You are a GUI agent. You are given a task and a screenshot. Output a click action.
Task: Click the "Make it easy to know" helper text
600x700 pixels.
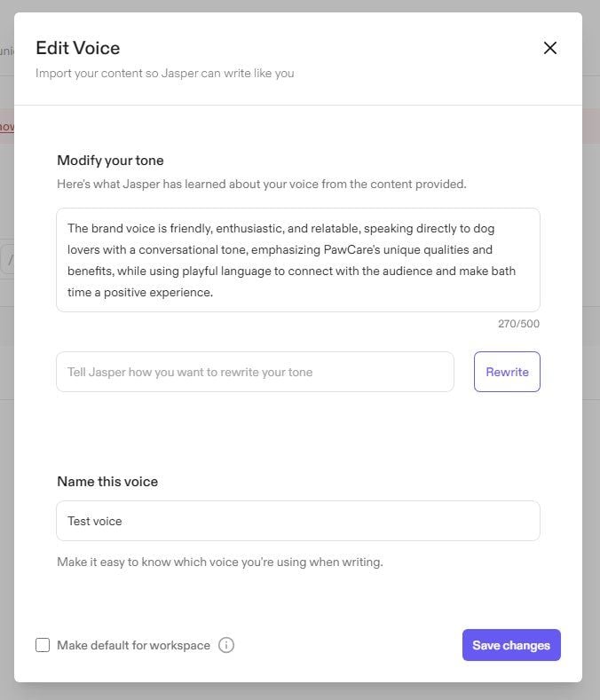click(220, 562)
